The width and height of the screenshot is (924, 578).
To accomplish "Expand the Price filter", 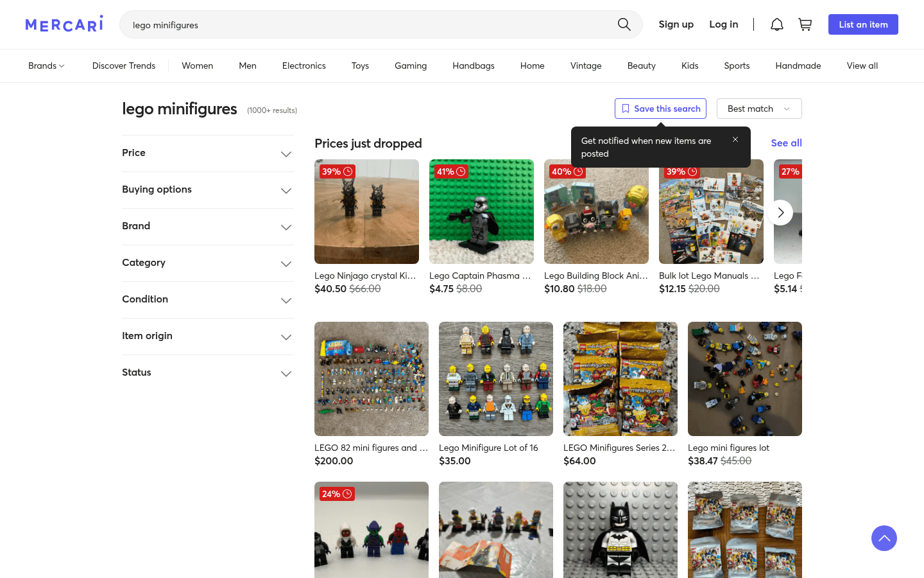I will tap(208, 153).
